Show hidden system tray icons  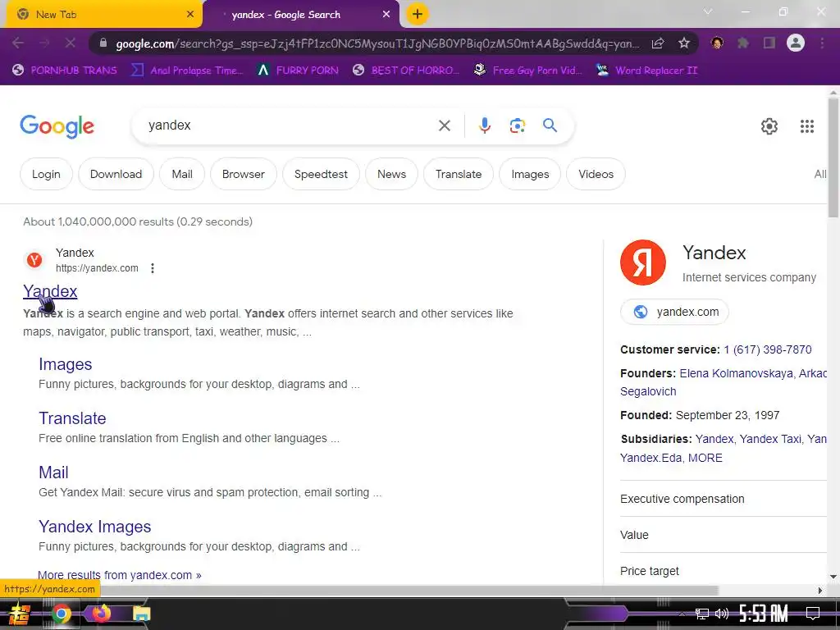tap(682, 614)
